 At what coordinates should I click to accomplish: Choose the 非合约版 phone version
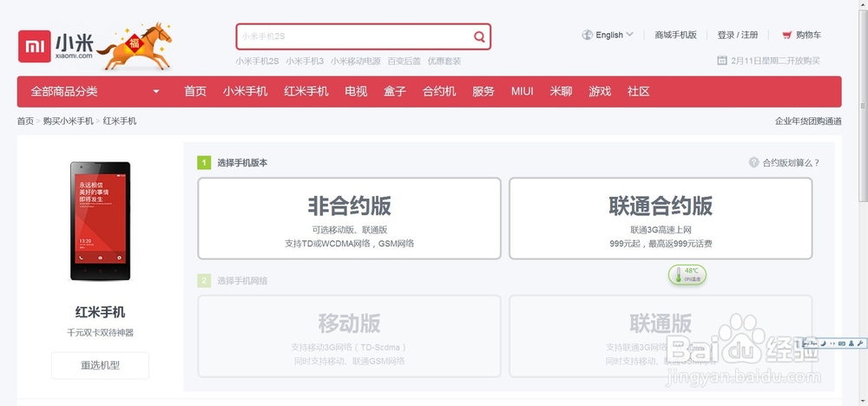pyautogui.click(x=349, y=219)
